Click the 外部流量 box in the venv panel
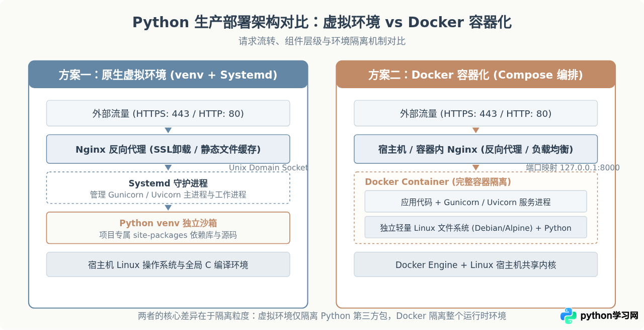The height and width of the screenshot is (330, 644). coord(168,113)
